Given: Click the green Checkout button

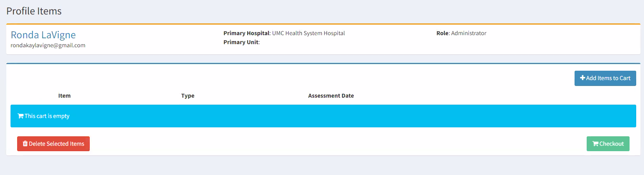Looking at the screenshot, I should pyautogui.click(x=608, y=144).
